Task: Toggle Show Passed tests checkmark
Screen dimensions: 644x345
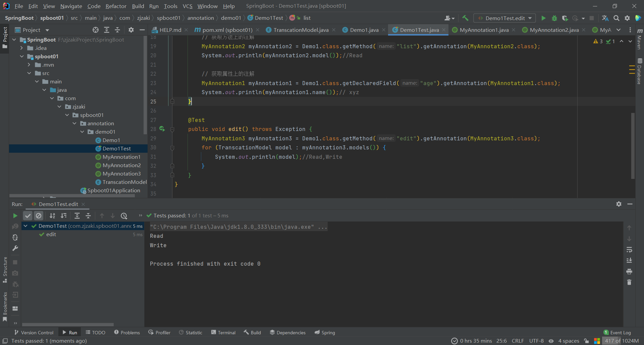Action: coord(28,216)
